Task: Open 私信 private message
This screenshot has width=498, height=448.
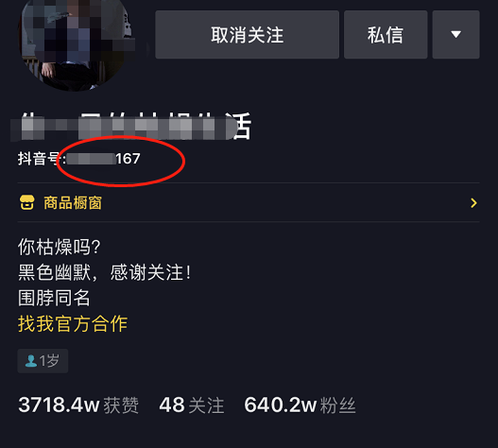Action: click(x=386, y=35)
